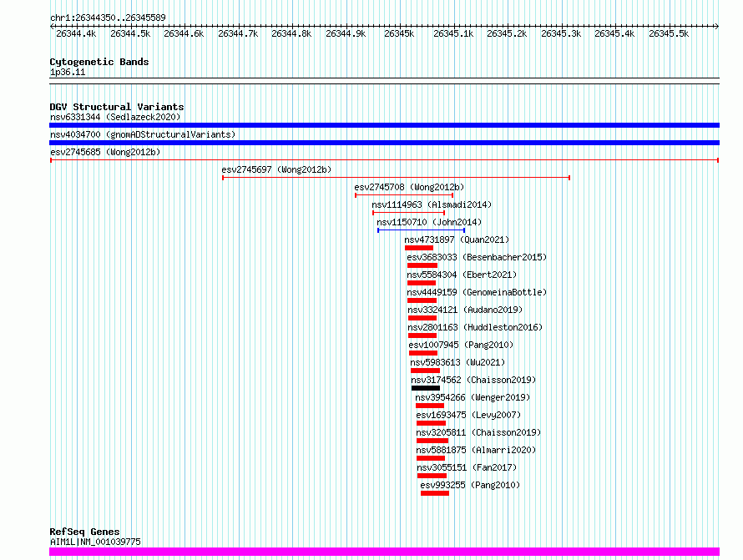Click the 26344.4k ruler tick label
Viewport: 743px width, 560px height.
[x=76, y=33]
